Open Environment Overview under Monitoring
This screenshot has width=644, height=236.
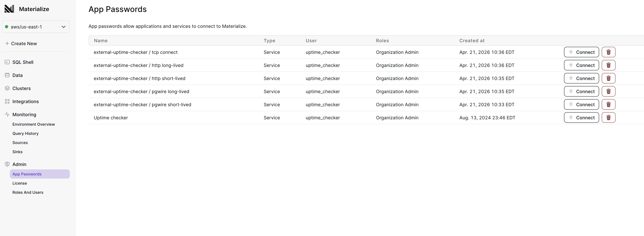pyautogui.click(x=33, y=124)
